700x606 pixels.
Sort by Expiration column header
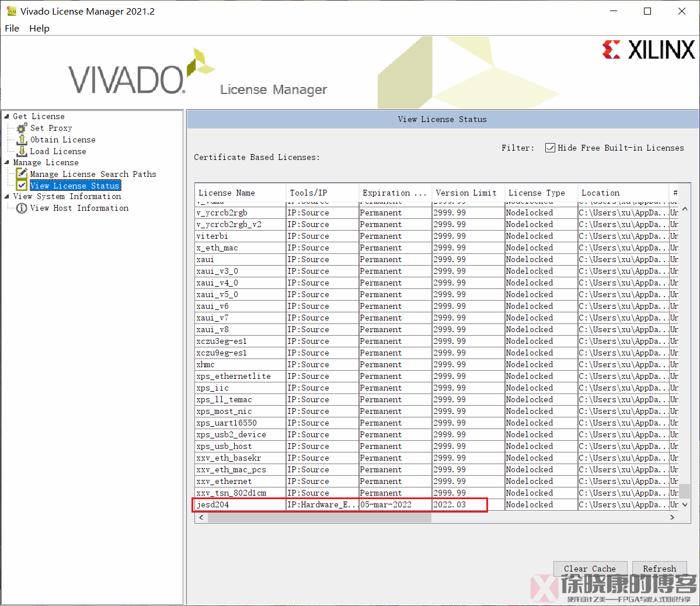(x=395, y=193)
